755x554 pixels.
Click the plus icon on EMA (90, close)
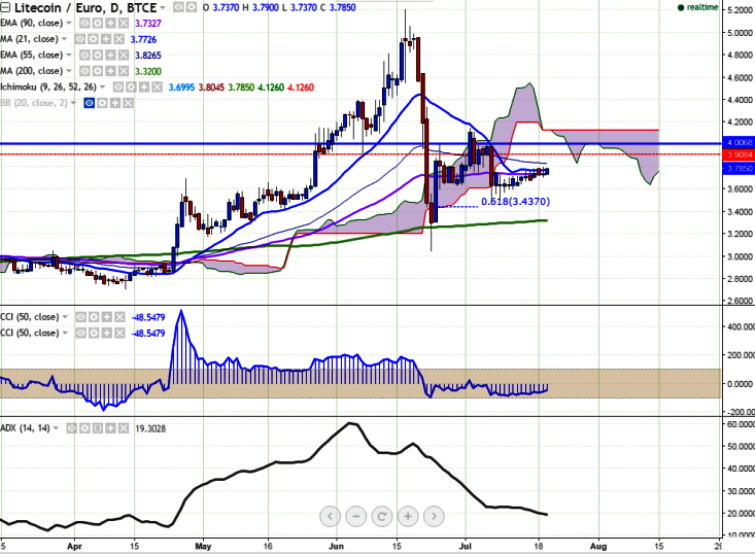(x=110, y=23)
